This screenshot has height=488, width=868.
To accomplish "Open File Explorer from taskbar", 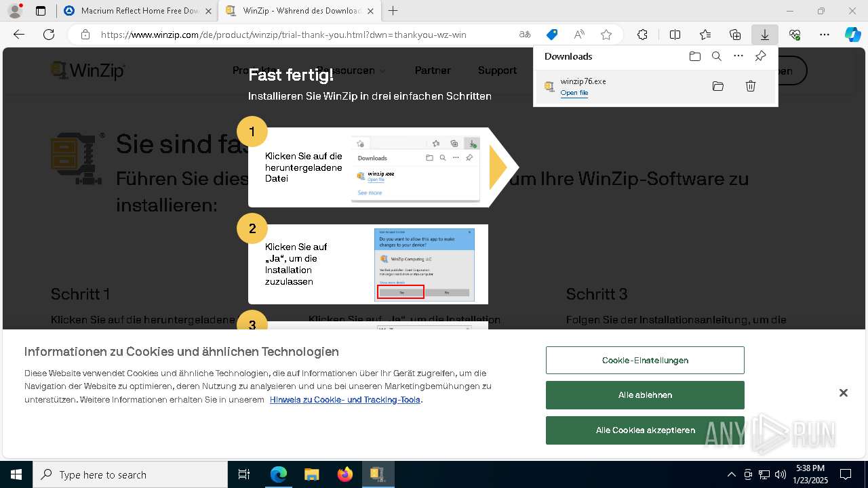I will tap(311, 474).
